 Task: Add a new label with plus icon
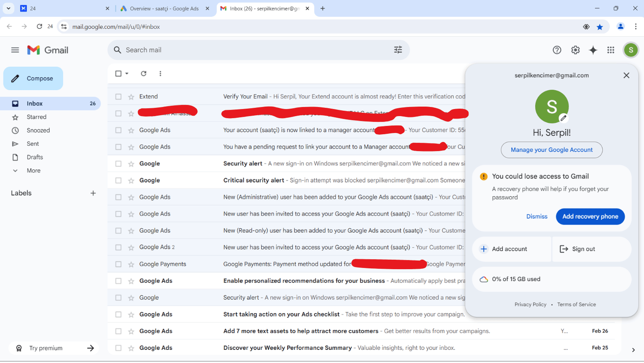pos(93,193)
